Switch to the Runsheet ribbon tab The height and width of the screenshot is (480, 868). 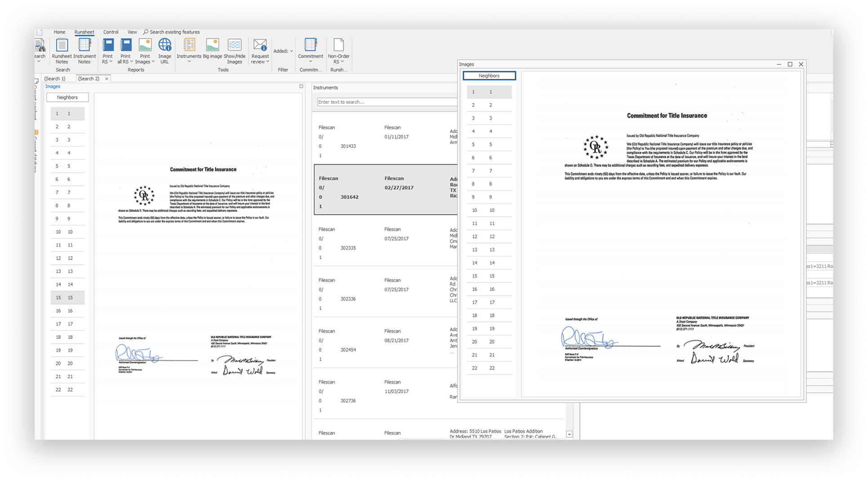point(84,32)
